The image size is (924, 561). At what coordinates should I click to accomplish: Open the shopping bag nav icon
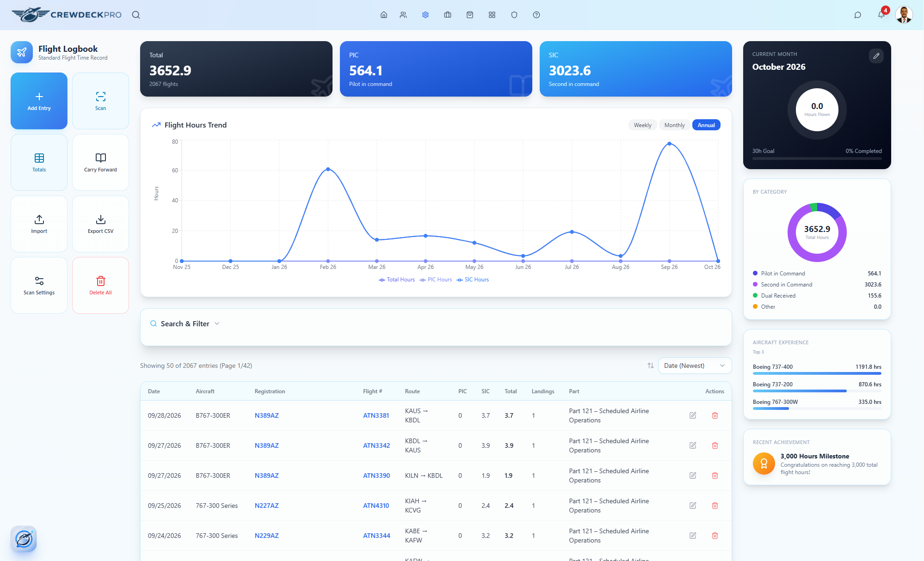[x=470, y=15]
